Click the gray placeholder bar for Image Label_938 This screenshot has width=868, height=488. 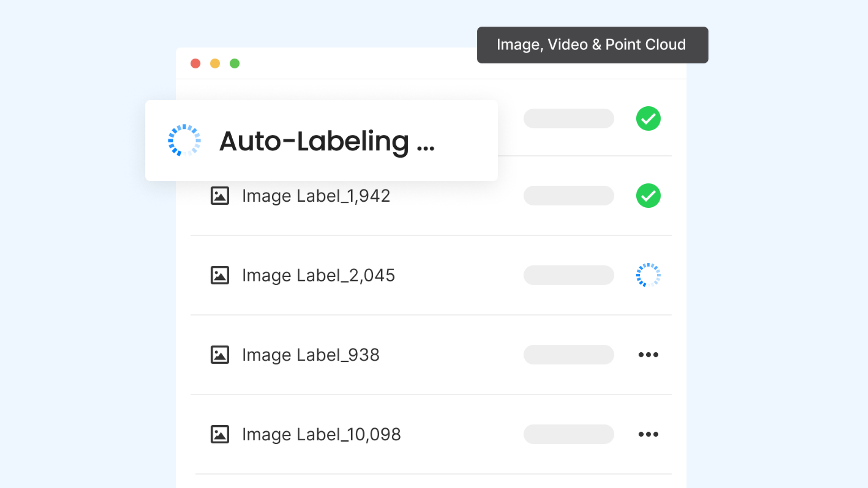[x=569, y=354]
